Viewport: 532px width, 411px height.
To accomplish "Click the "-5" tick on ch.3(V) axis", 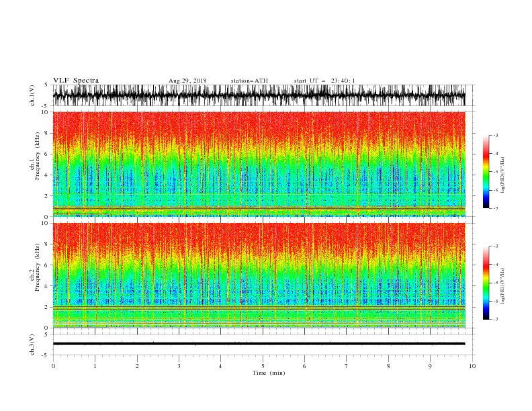I will (45, 355).
